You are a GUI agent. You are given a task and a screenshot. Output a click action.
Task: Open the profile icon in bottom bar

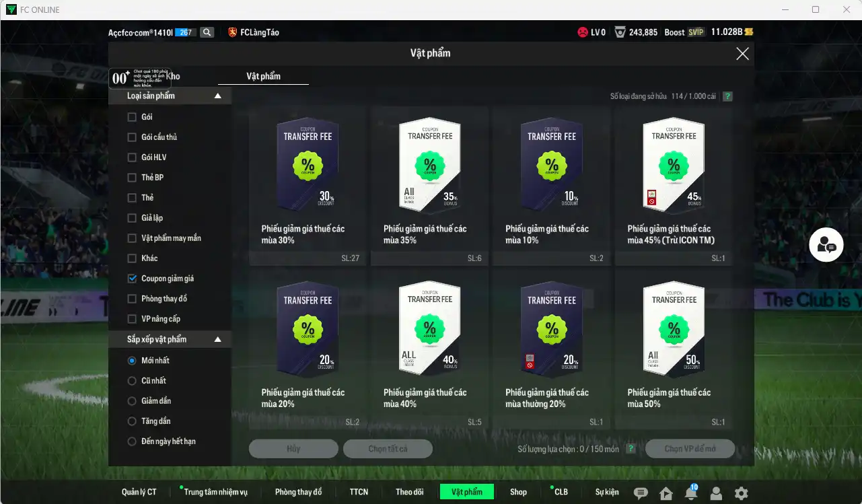pos(716,493)
